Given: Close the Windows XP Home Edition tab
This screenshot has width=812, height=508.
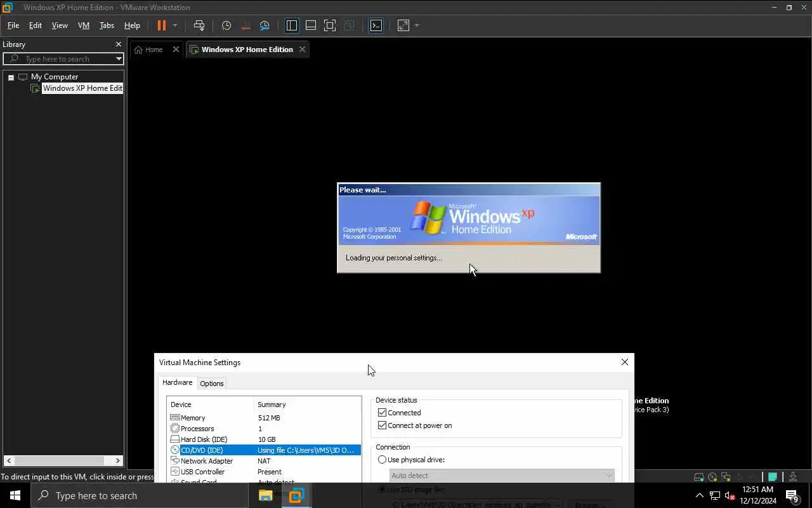Looking at the screenshot, I should (x=302, y=50).
